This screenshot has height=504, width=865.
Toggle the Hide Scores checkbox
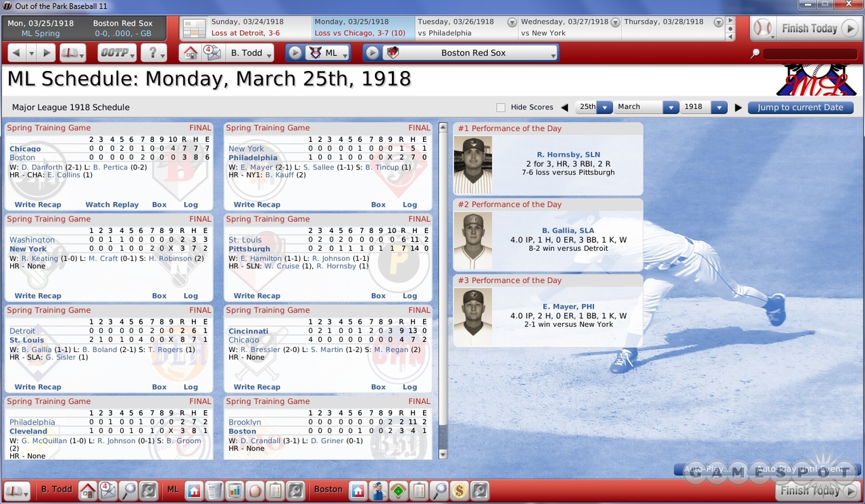point(501,107)
